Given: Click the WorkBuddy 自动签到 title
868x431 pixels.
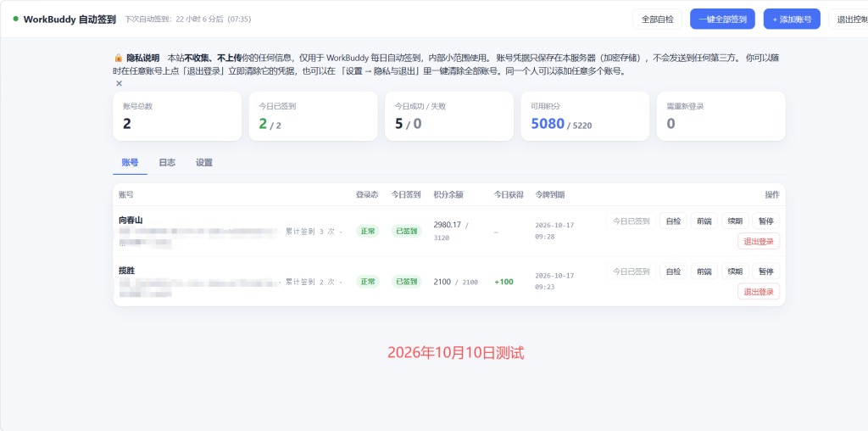Looking at the screenshot, I should click(x=70, y=19).
